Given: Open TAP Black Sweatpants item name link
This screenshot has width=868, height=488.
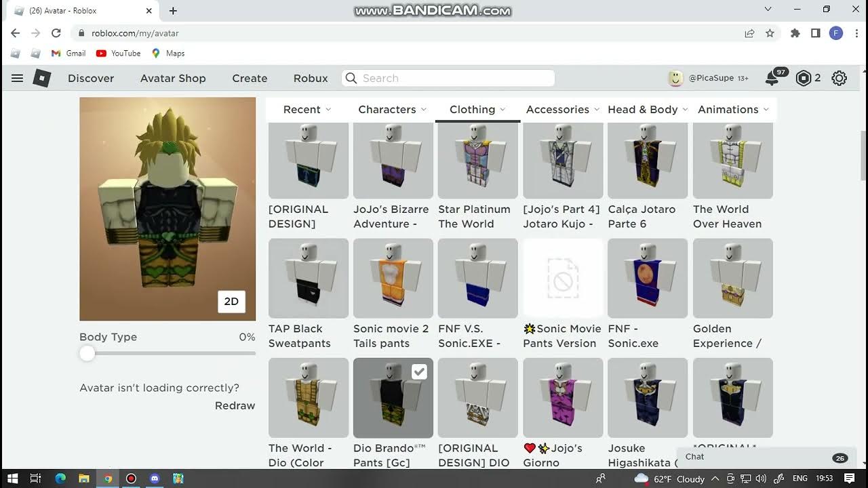Looking at the screenshot, I should pyautogui.click(x=300, y=336).
